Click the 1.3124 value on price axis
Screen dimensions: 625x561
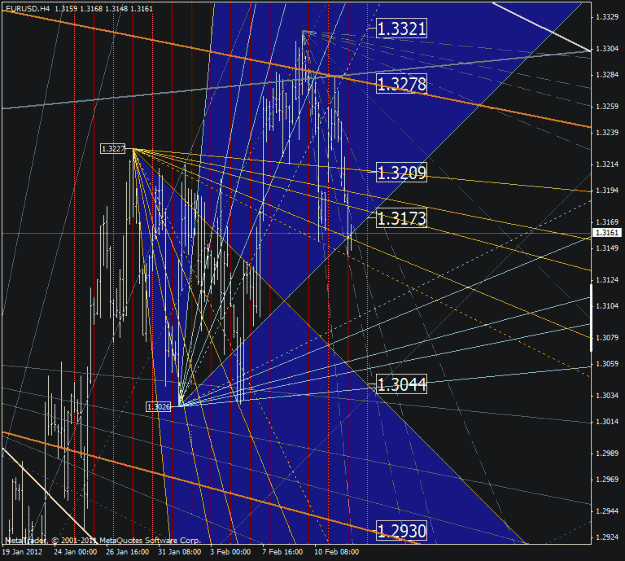(607, 280)
